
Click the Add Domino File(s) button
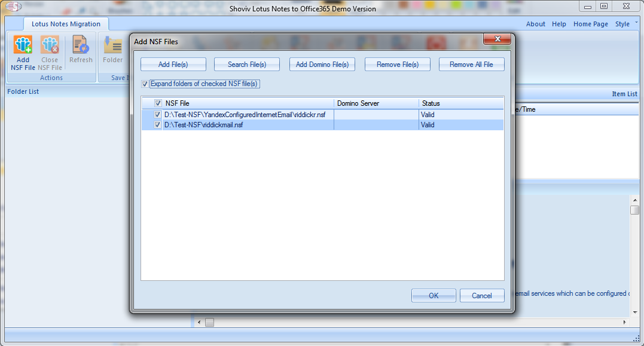(322, 65)
